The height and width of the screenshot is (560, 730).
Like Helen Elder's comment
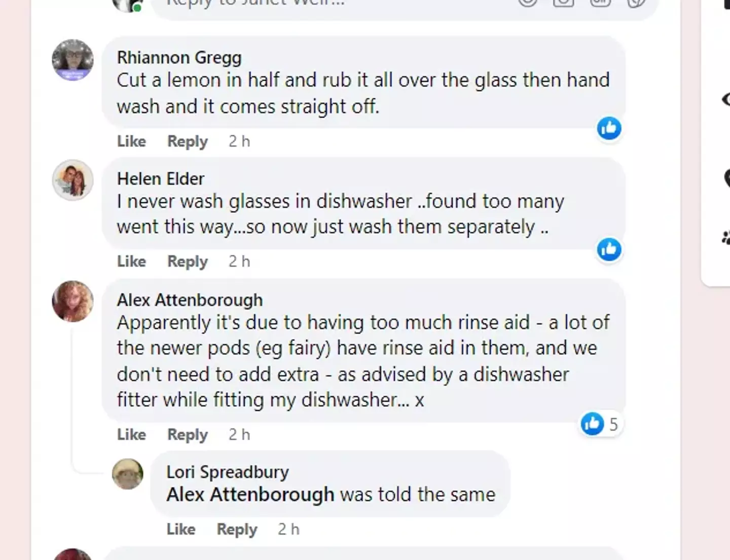point(131,262)
